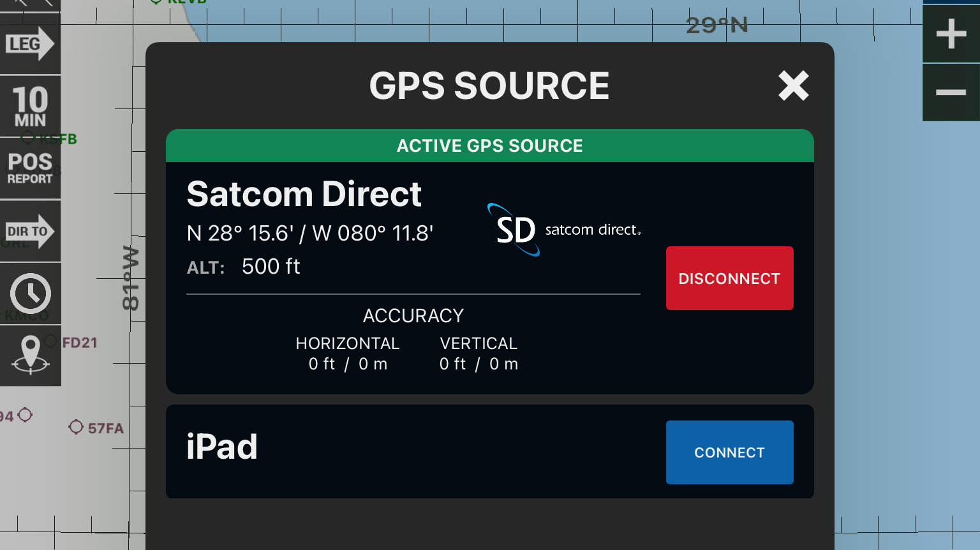Open the POS REPORT tool
This screenshot has height=550, width=980.
29,167
